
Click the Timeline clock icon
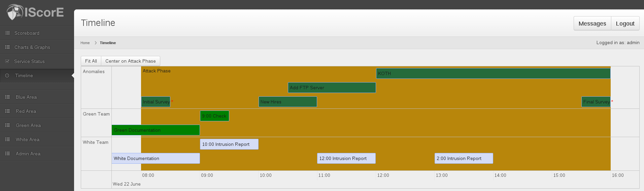[x=7, y=75]
